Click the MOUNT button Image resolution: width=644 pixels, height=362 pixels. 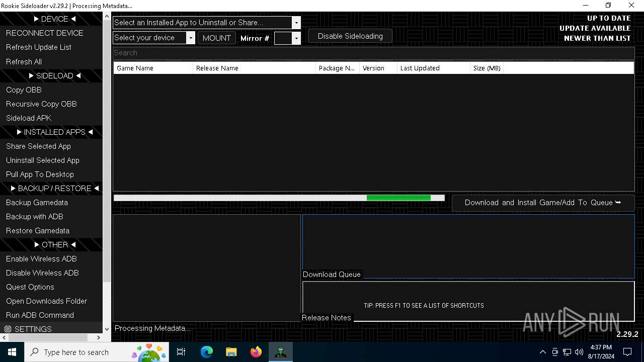[x=217, y=38]
